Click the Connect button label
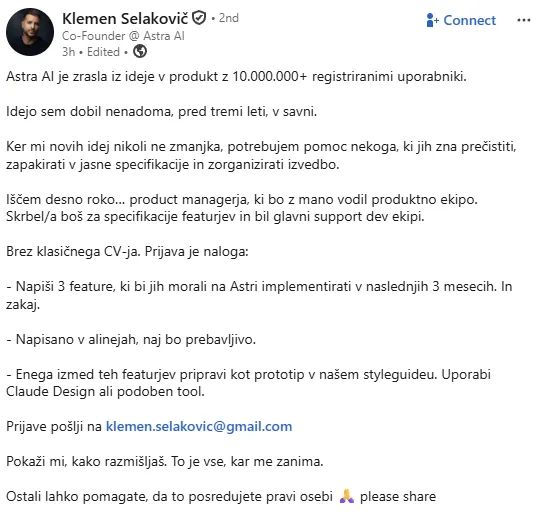 (469, 20)
